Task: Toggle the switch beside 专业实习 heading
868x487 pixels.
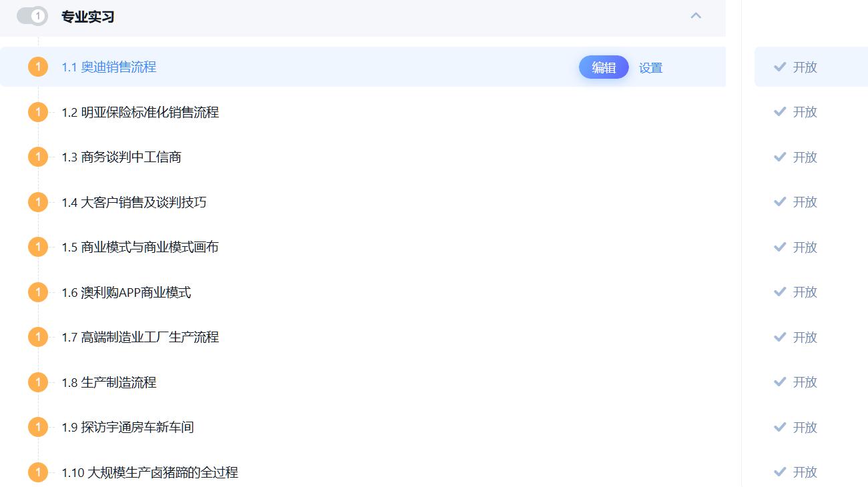Action: [32, 16]
